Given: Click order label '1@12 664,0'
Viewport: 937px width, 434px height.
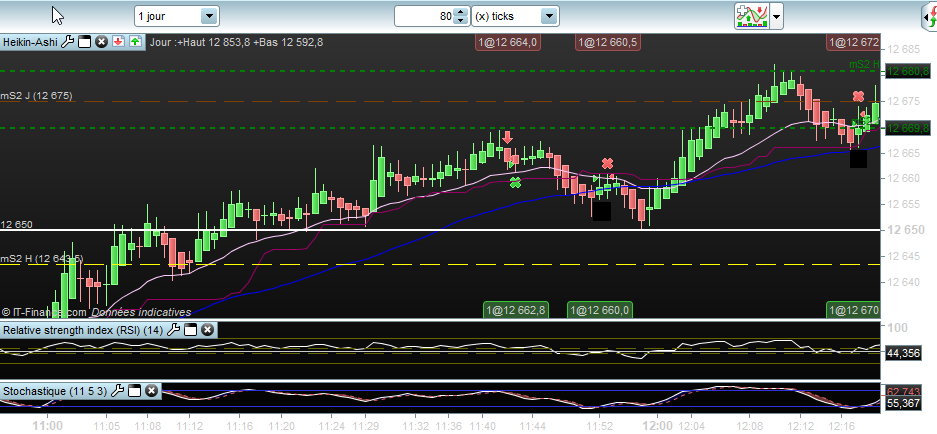Looking at the screenshot, I should [508, 42].
